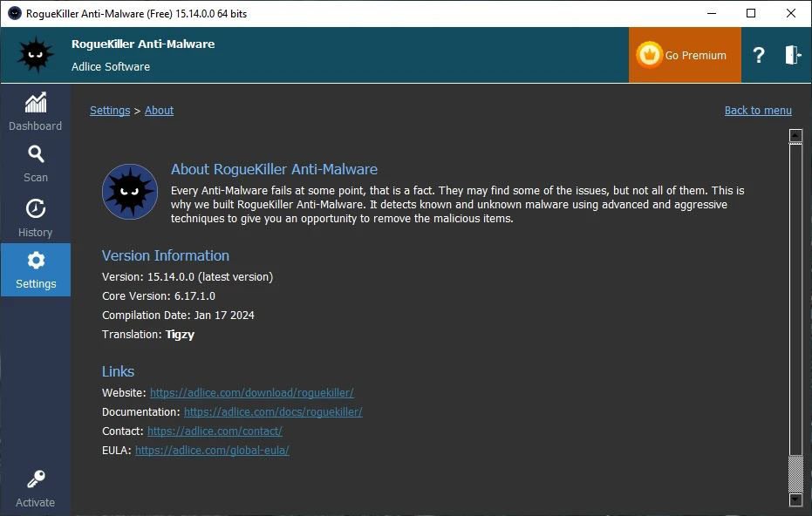Open the History section
The height and width of the screenshot is (516, 812).
click(35, 217)
